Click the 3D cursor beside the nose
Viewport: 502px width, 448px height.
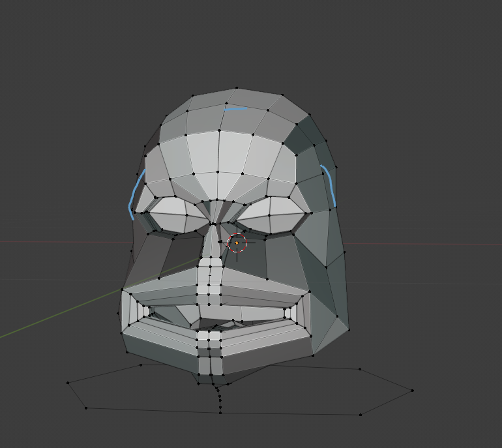pyautogui.click(x=237, y=243)
